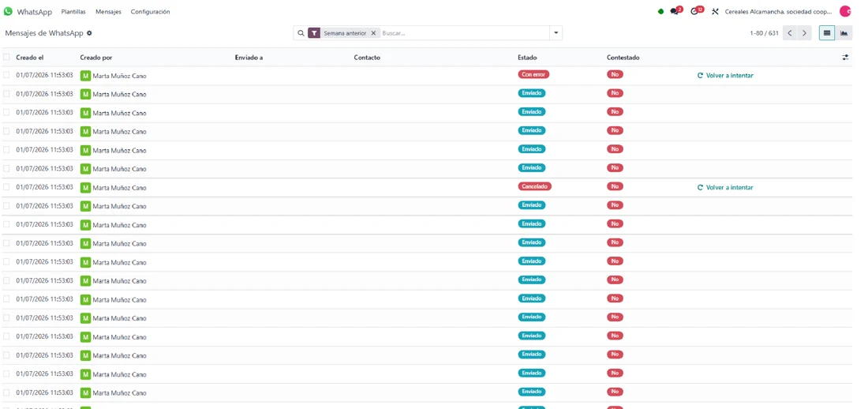Open the gear settings next to Mensajes de WhatsApp
The width and height of the screenshot is (868, 409).
click(89, 33)
